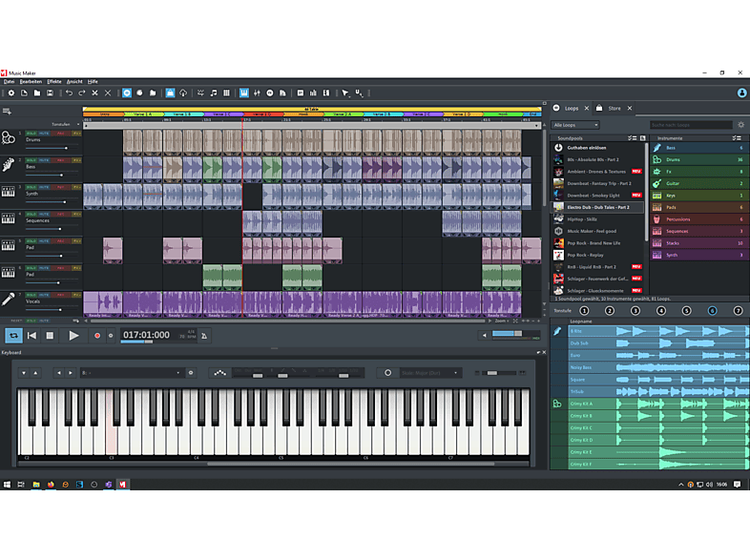Switch to the Store tab

615,109
